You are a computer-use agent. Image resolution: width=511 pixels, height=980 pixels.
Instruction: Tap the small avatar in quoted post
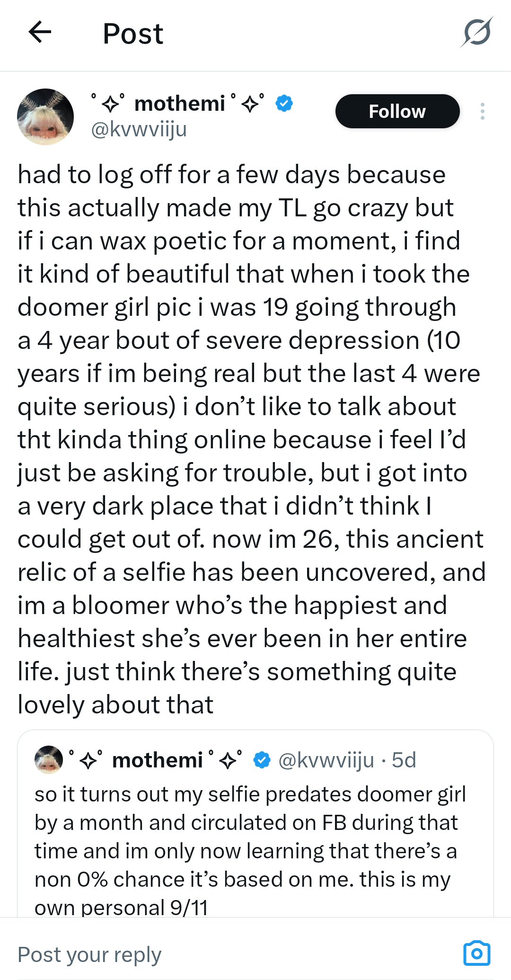pyautogui.click(x=49, y=760)
